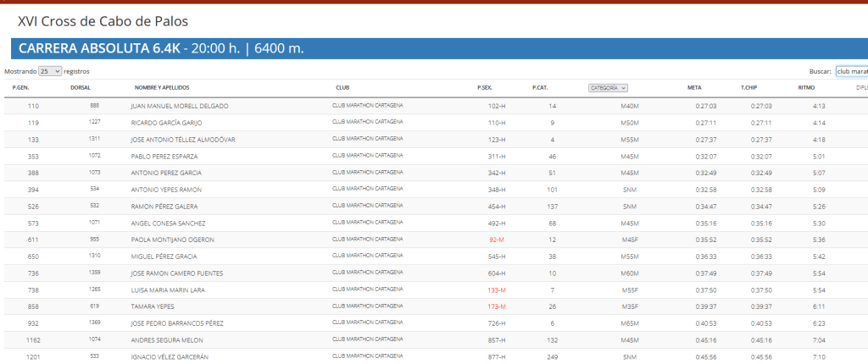
Task: Click pace value 4:13
Action: tap(820, 106)
